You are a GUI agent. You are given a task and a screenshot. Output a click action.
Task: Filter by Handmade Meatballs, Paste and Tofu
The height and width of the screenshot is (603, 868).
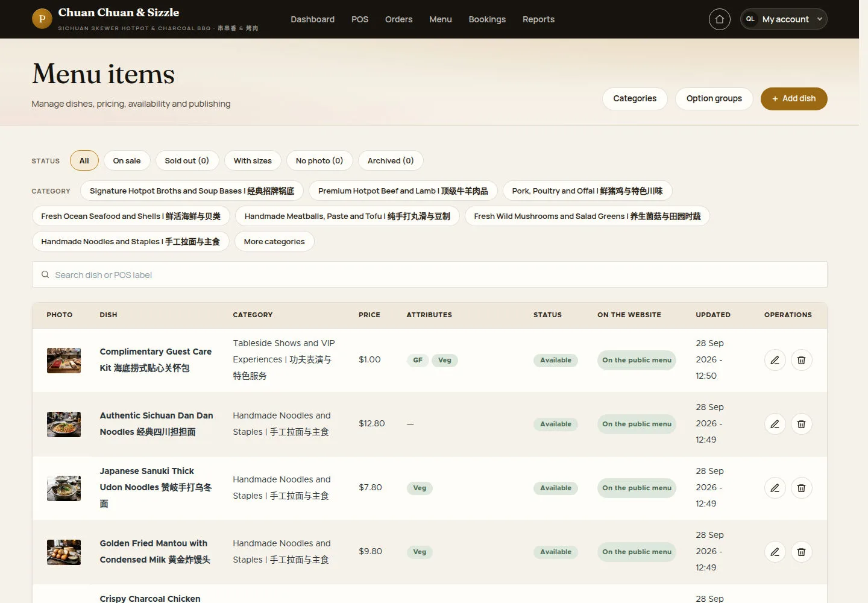tap(347, 216)
